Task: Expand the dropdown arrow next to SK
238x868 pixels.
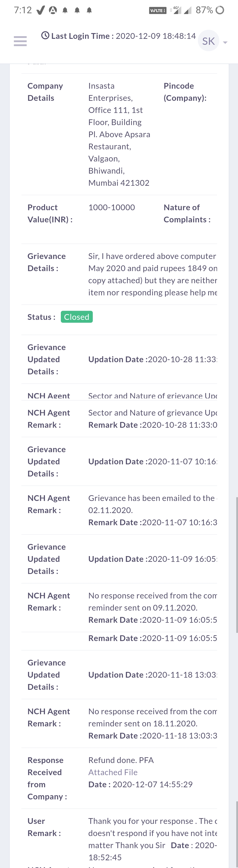Action: (225, 42)
